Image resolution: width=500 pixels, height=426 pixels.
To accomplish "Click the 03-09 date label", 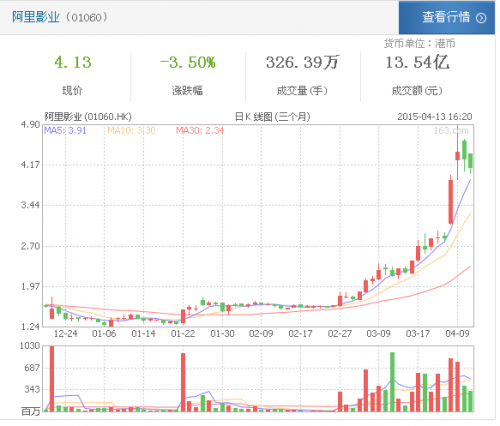I will pyautogui.click(x=379, y=334).
